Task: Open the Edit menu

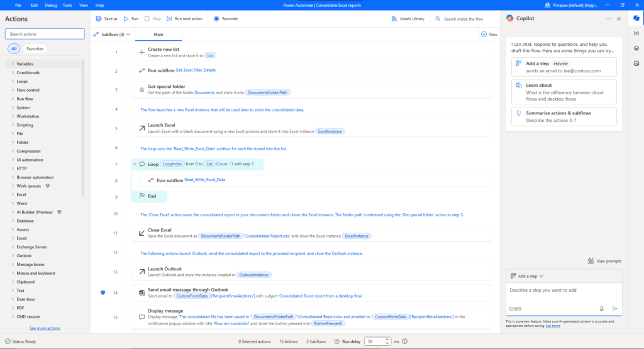Action: (34, 5)
